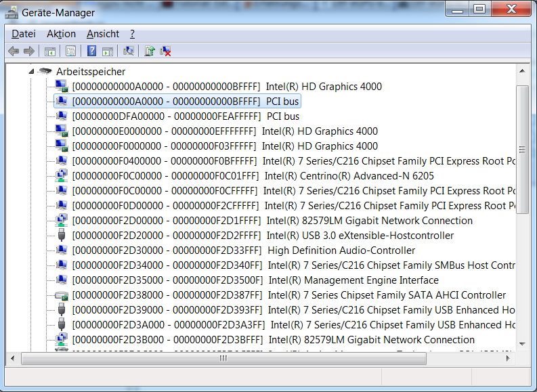Image resolution: width=537 pixels, height=392 pixels.
Task: Click icon of the DFA00000 PCI bus row
Action: pos(62,116)
